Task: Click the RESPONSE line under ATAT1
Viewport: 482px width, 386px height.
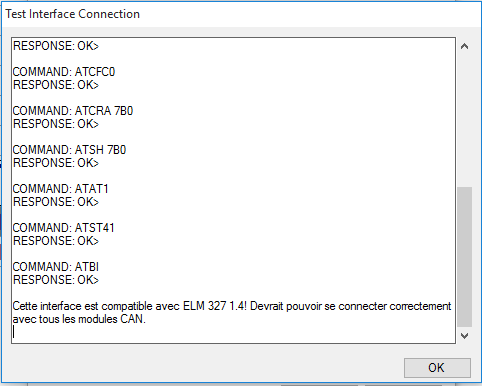Action: tap(56, 202)
